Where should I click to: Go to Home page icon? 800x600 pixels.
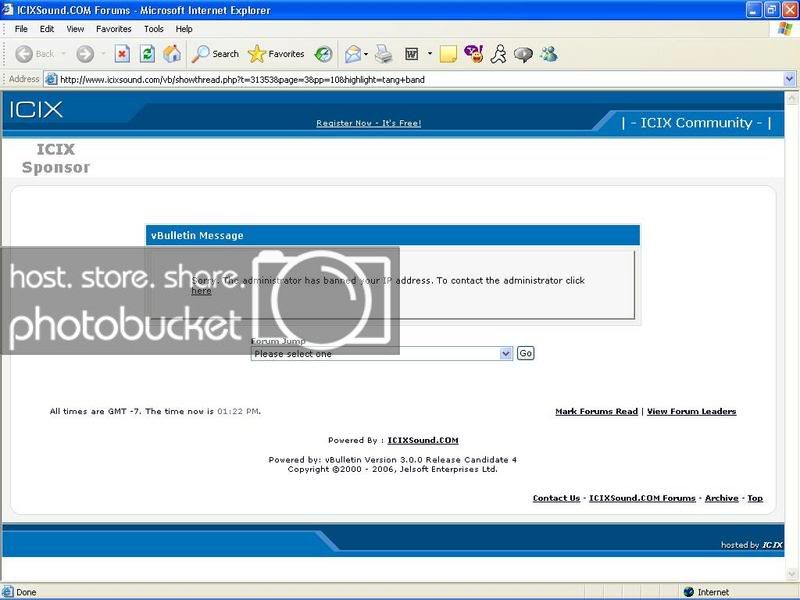click(172, 54)
